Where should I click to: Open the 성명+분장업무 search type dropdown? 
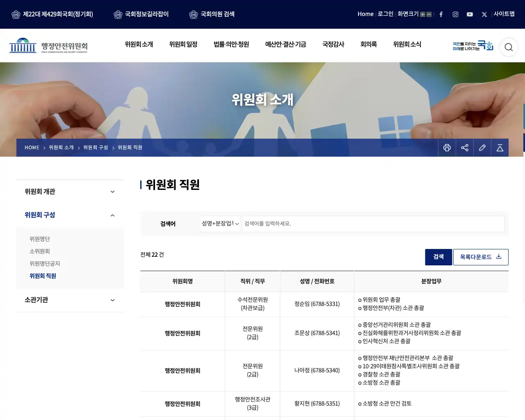[220, 224]
